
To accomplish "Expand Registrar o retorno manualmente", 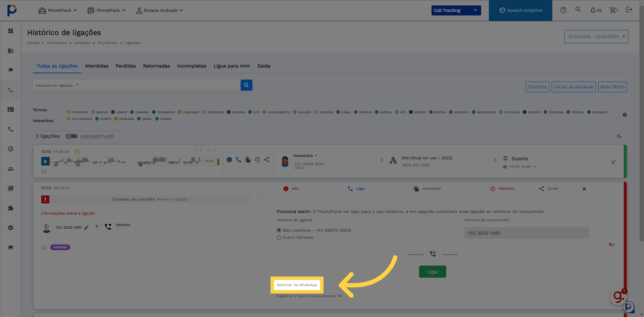I will tap(309, 296).
